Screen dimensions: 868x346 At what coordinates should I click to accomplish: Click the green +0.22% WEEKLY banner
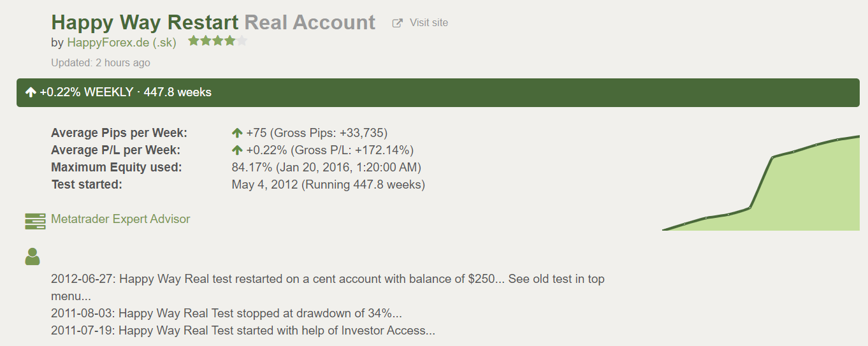(438, 92)
